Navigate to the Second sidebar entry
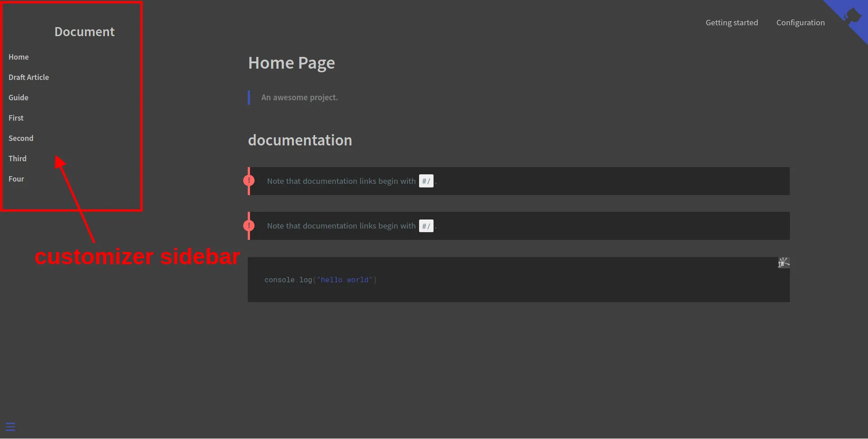Viewport: 868px width, 439px height. point(21,138)
